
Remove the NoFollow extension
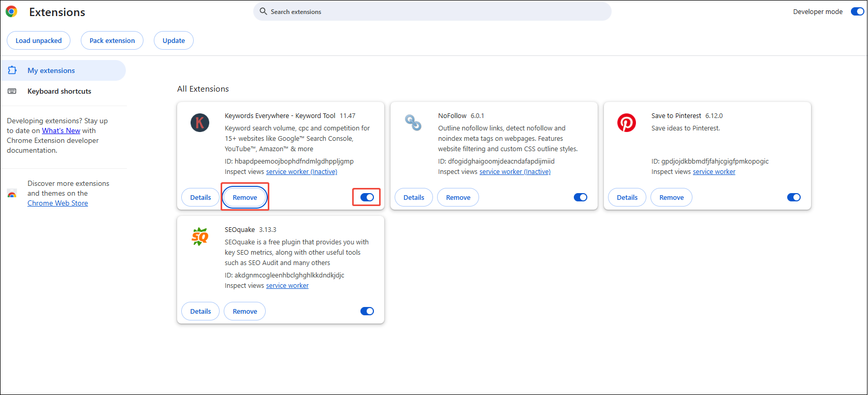[458, 197]
